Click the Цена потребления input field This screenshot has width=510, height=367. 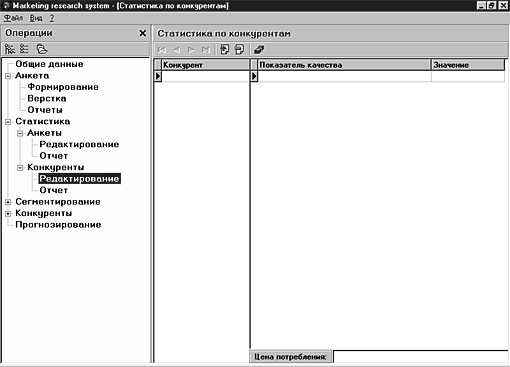pos(421,357)
